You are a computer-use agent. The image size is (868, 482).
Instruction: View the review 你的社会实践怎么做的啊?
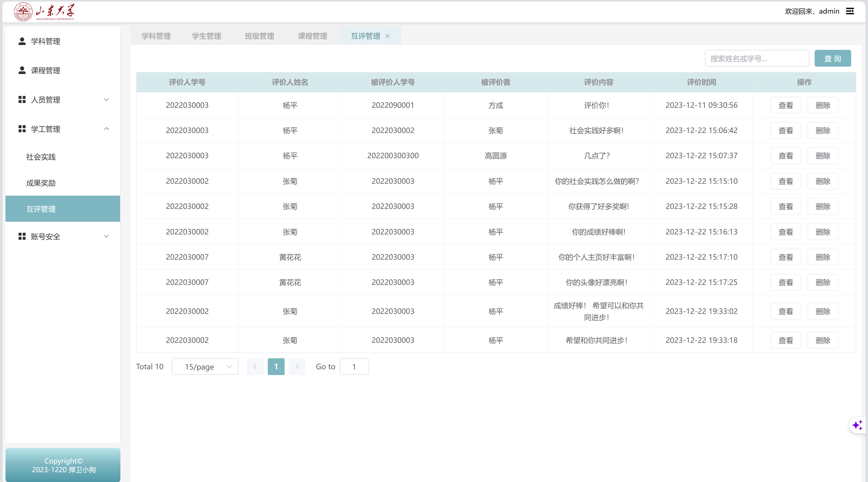pos(785,181)
